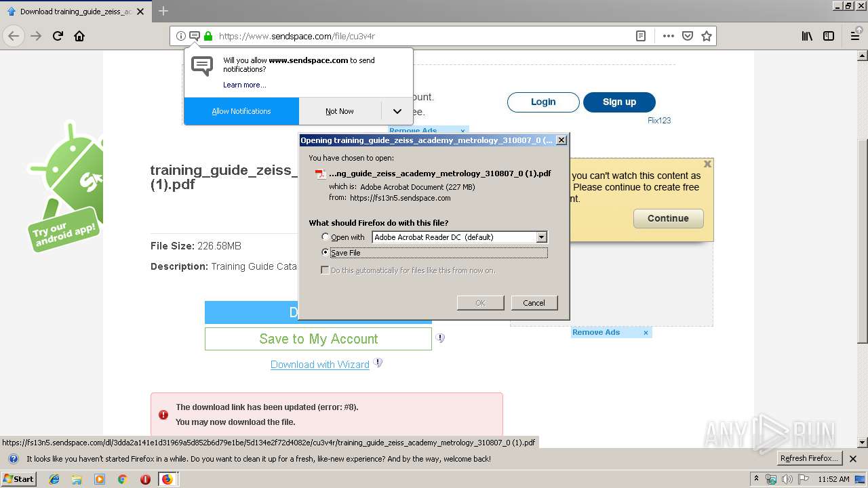Click info icon beside Download with Wizard

click(x=378, y=363)
